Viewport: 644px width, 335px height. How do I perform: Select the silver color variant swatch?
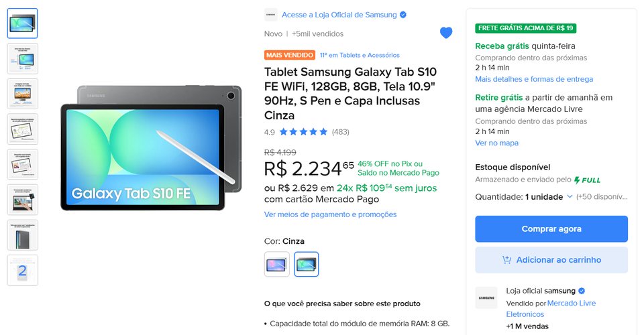point(277,264)
